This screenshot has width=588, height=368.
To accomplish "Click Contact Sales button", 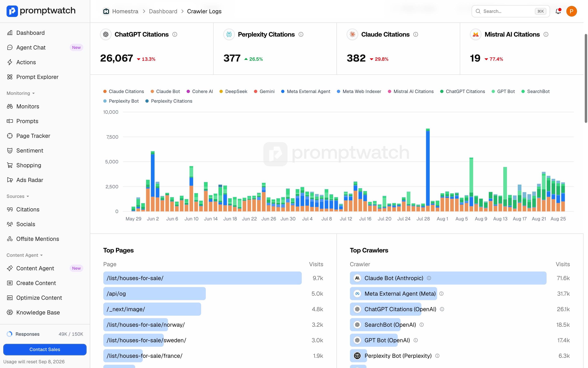I will [x=45, y=349].
